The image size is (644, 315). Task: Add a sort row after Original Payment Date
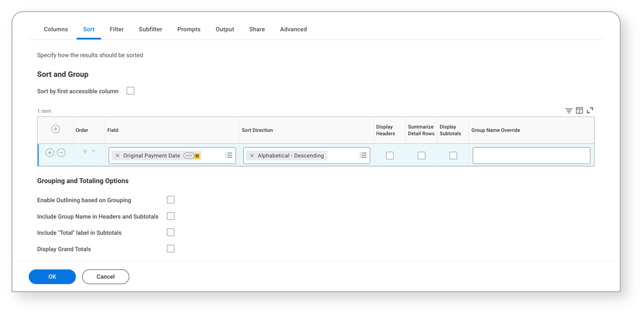[x=50, y=153]
